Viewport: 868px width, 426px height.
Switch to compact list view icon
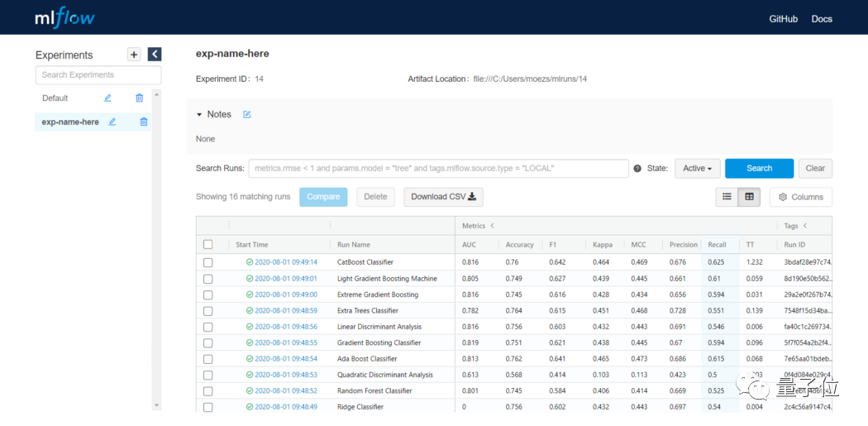(727, 197)
